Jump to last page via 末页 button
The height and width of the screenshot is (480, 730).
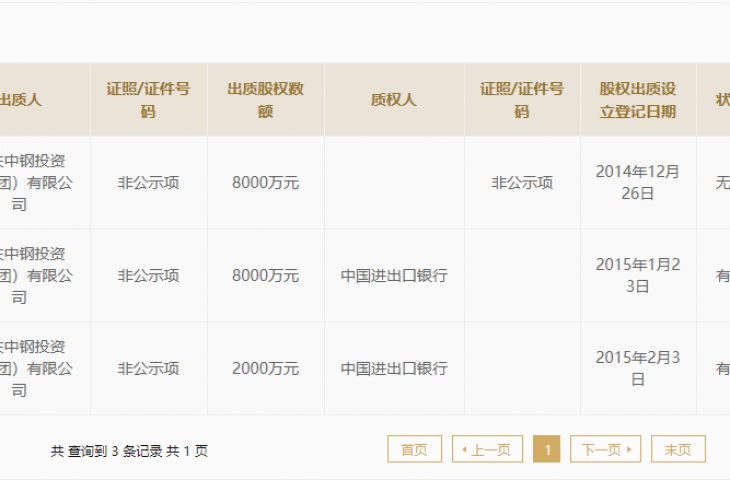tap(678, 449)
